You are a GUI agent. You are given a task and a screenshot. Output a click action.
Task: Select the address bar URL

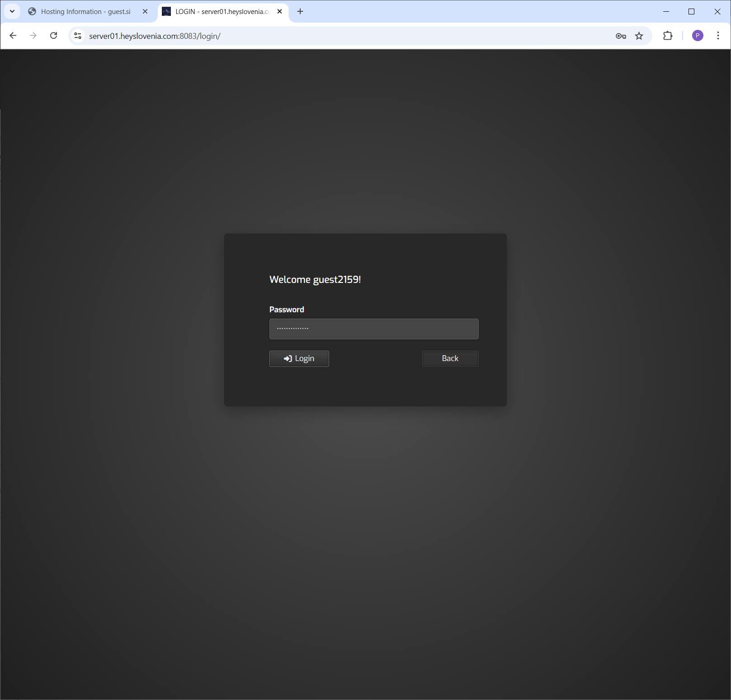155,35
